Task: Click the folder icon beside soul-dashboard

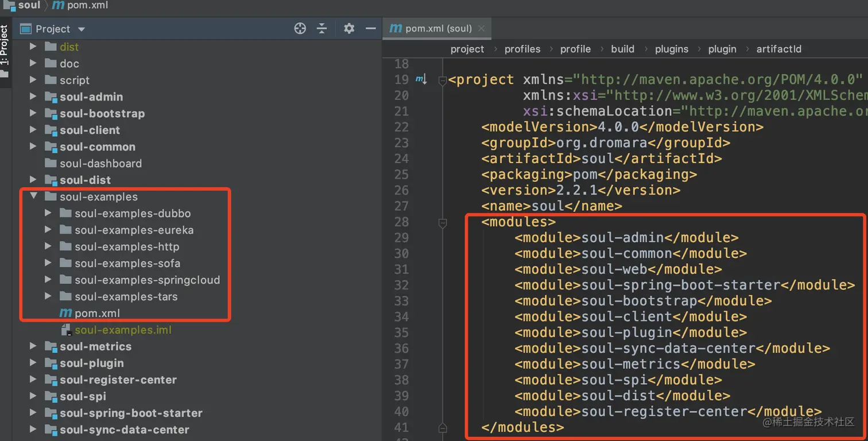Action: point(50,164)
